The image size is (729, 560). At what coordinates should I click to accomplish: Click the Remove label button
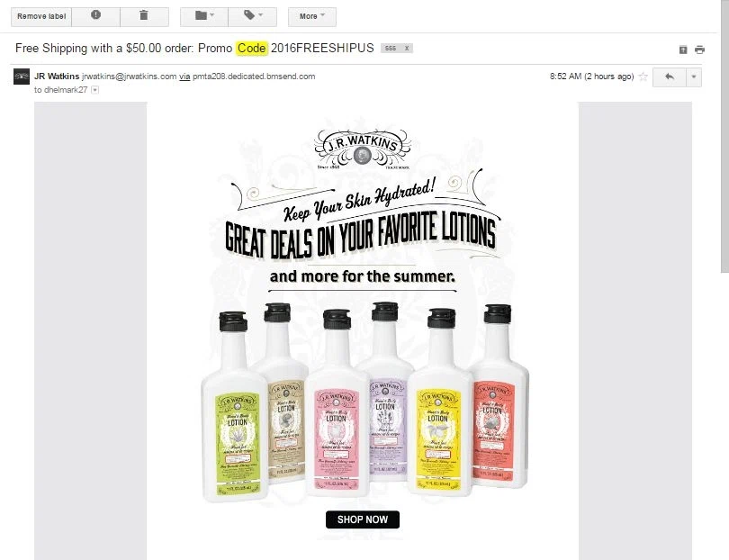[x=41, y=16]
